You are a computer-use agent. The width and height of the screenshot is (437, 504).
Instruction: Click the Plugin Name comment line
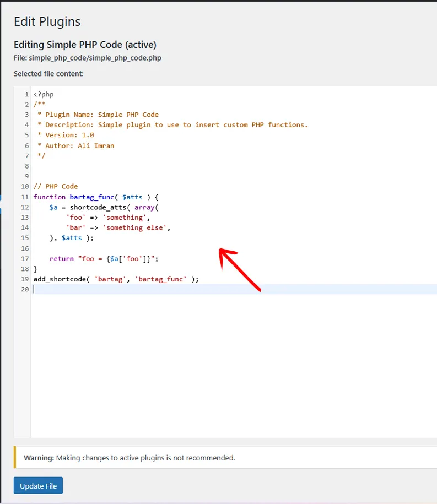point(100,115)
